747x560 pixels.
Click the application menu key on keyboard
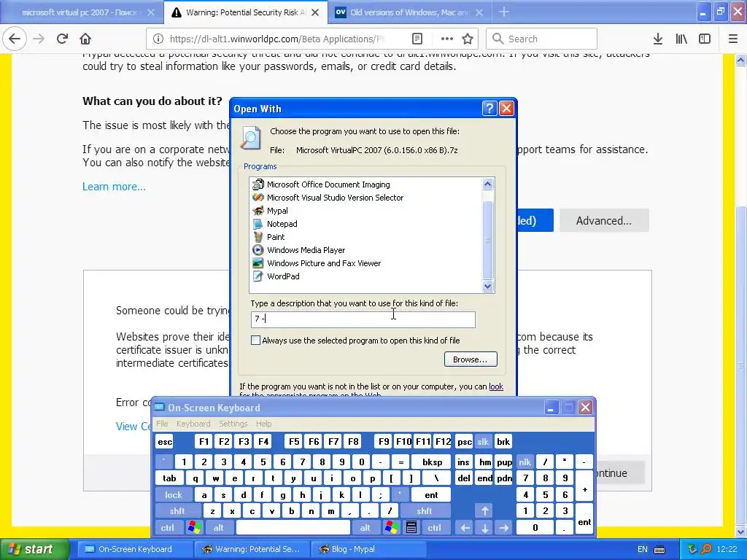pyautogui.click(x=411, y=528)
